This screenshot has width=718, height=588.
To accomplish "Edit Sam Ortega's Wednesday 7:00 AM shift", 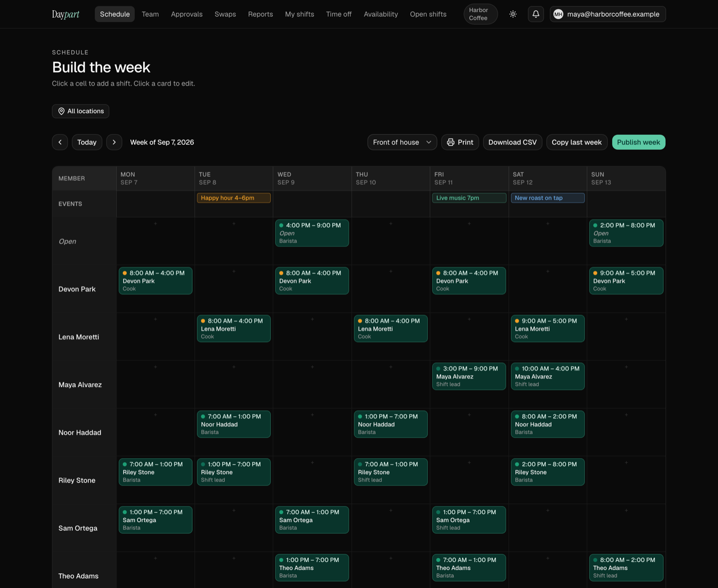I will tap(312, 520).
